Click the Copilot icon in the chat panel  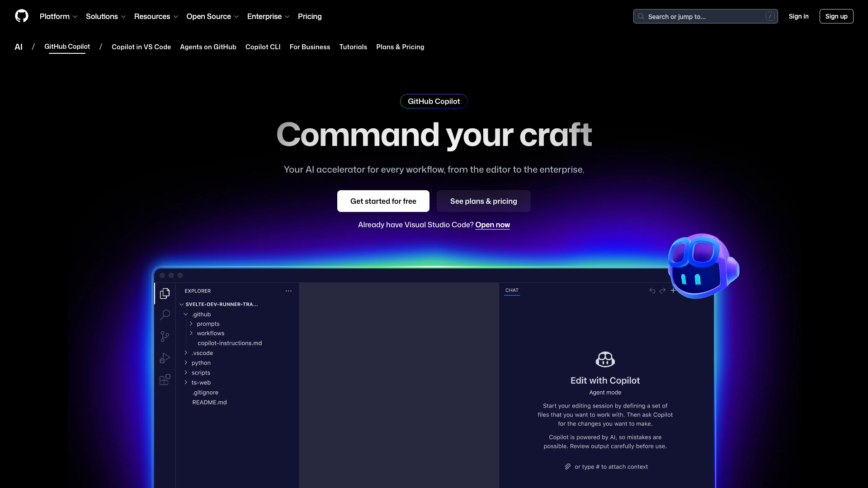pos(605,359)
